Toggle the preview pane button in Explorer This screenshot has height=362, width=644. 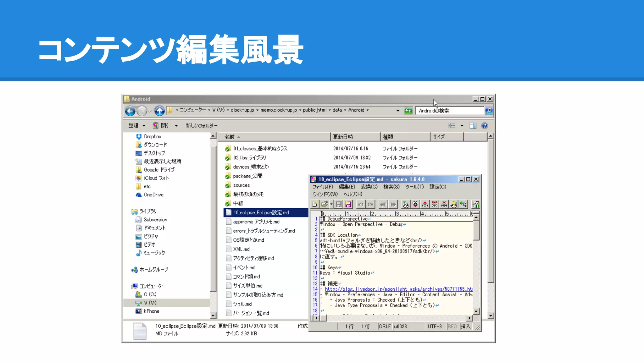(x=473, y=126)
